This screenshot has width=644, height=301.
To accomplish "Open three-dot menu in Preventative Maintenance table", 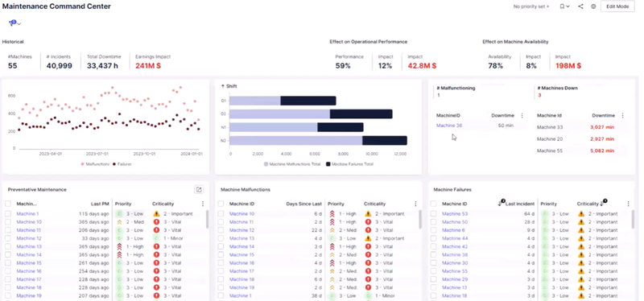I will click(x=203, y=204).
